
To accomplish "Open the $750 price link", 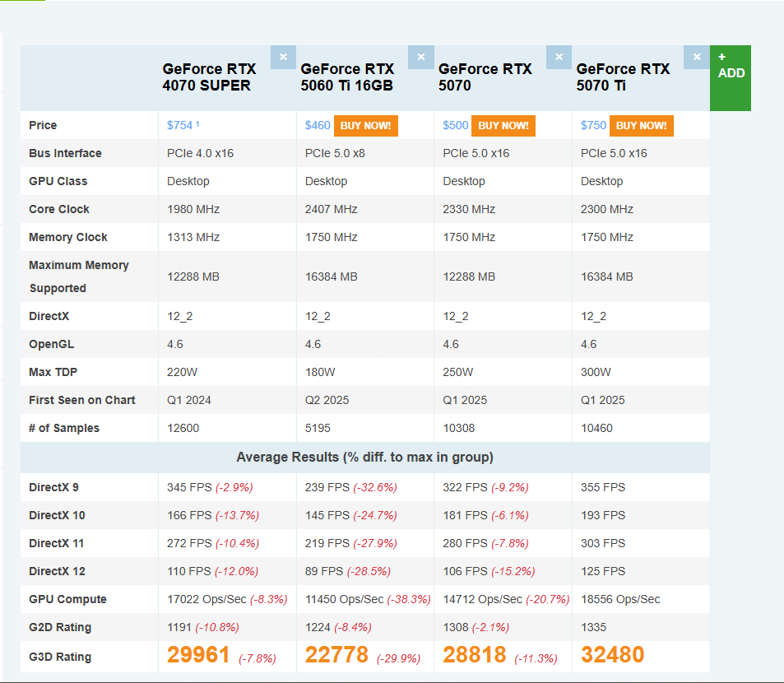I will pyautogui.click(x=593, y=126).
